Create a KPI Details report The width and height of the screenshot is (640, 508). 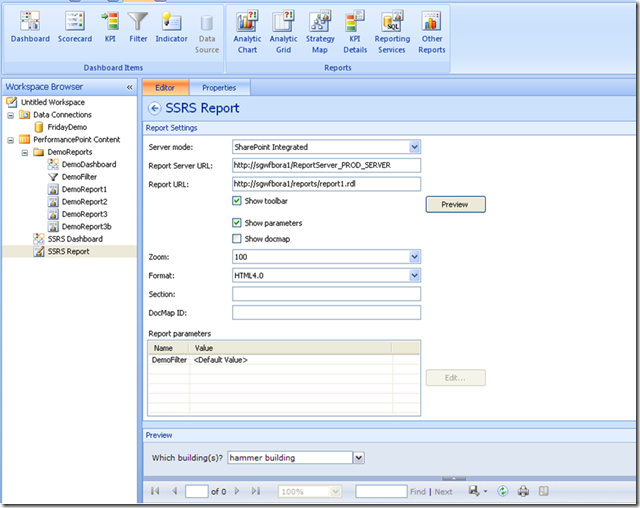coord(355,33)
